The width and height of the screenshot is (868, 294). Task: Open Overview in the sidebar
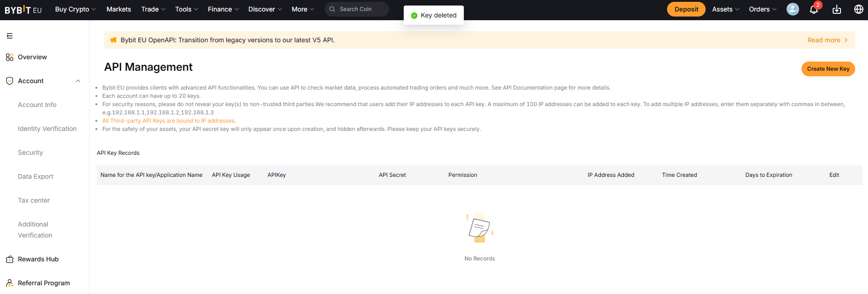pos(32,57)
